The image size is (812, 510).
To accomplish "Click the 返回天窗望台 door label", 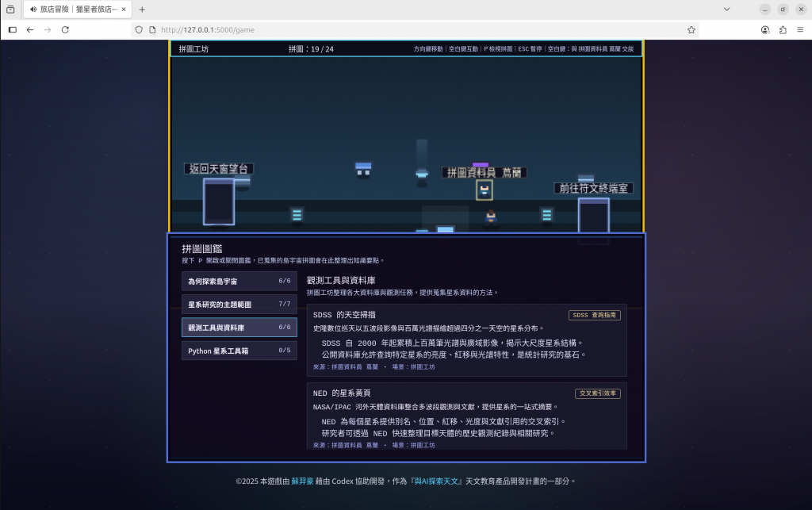I will click(x=219, y=169).
